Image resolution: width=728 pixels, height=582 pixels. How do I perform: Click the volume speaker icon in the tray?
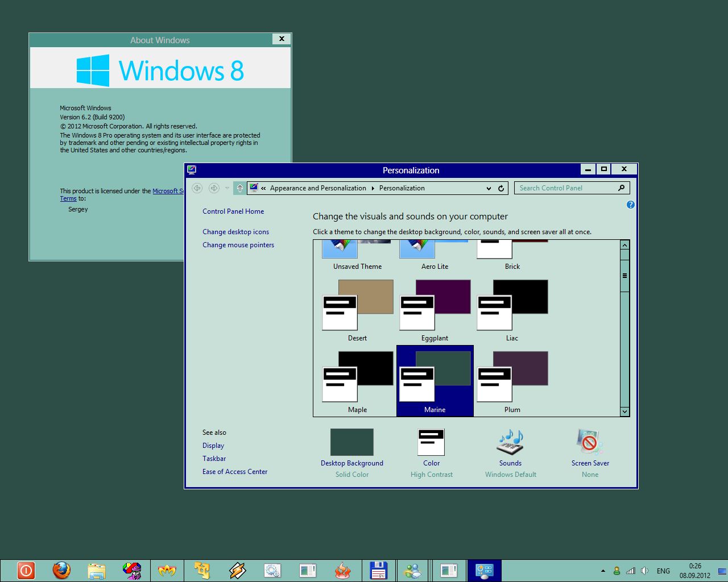click(644, 571)
